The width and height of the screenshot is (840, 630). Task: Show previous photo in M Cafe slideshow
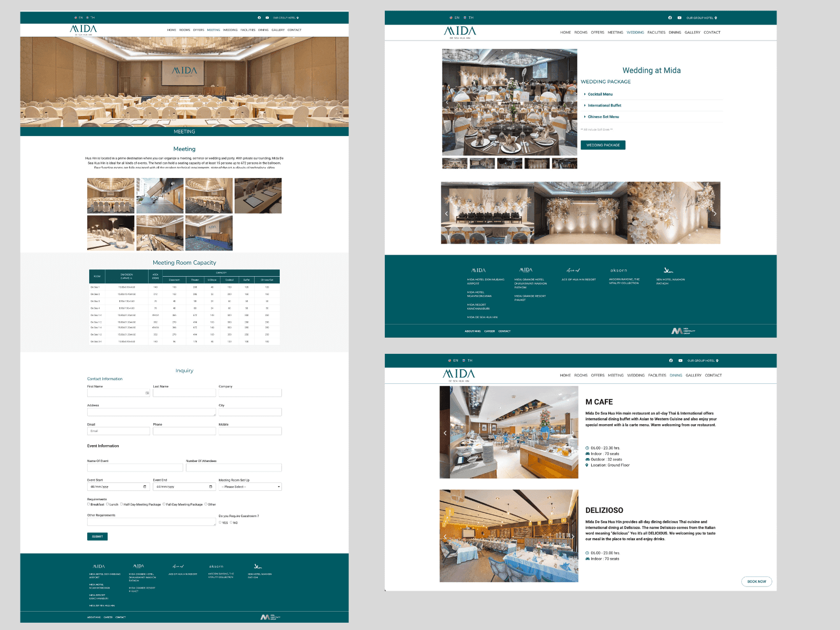[x=445, y=433]
